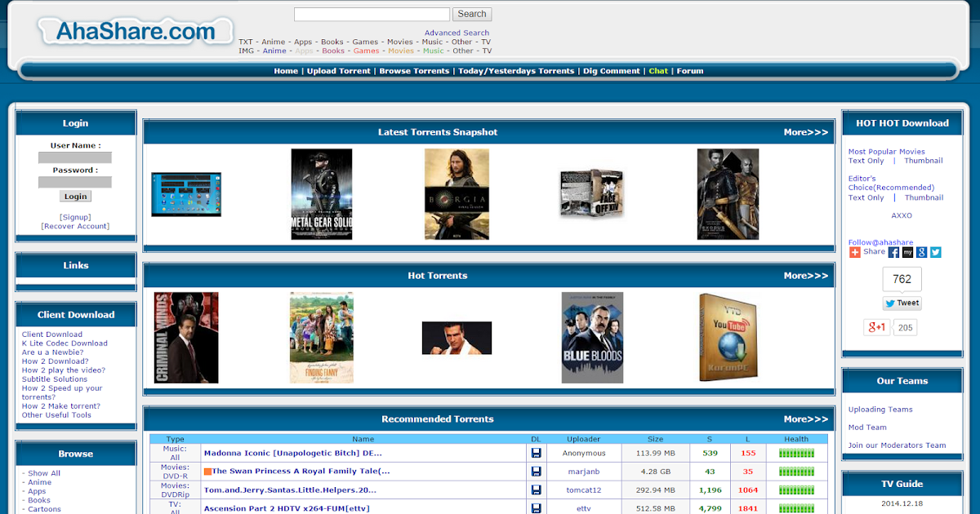Open Uploading Teams link
Screen dimensions: 980x514
pos(880,410)
